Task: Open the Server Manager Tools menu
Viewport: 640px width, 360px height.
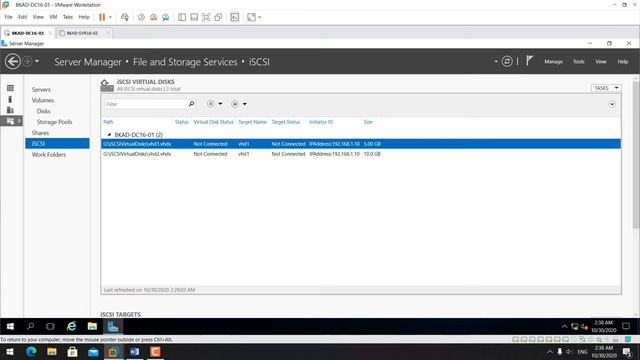Action: pyautogui.click(x=578, y=62)
